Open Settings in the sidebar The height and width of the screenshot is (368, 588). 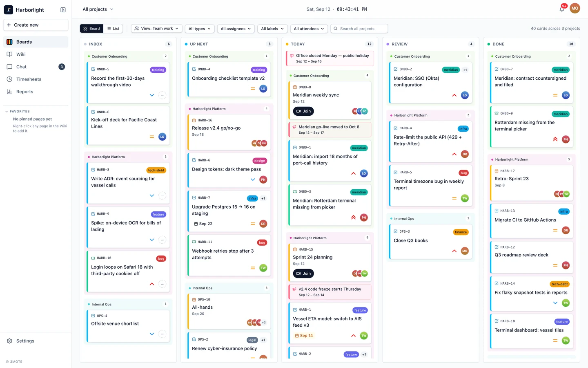click(36, 341)
